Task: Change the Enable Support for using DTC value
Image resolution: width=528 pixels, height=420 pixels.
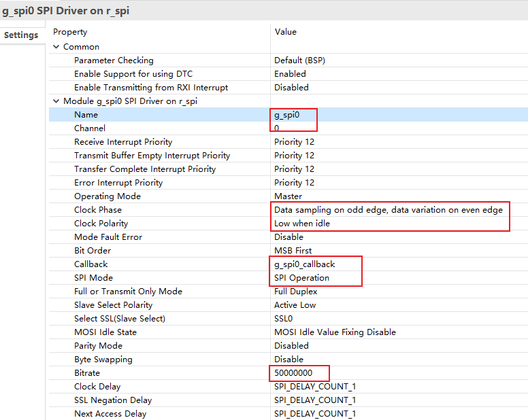Action: click(290, 74)
